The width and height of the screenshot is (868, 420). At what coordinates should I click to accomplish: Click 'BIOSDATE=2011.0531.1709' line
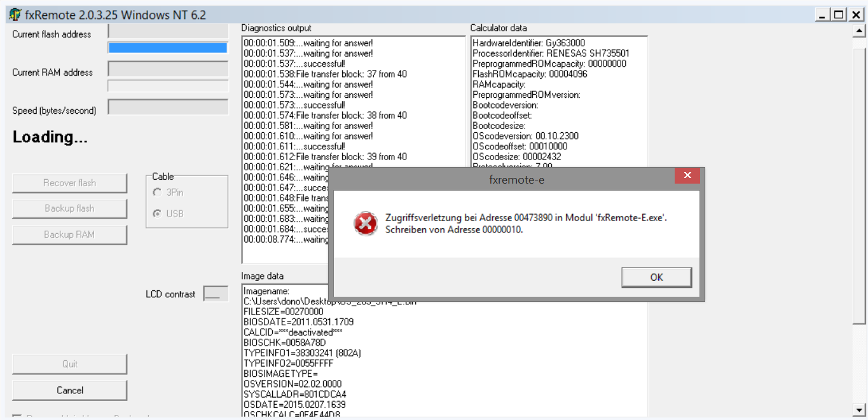298,322
